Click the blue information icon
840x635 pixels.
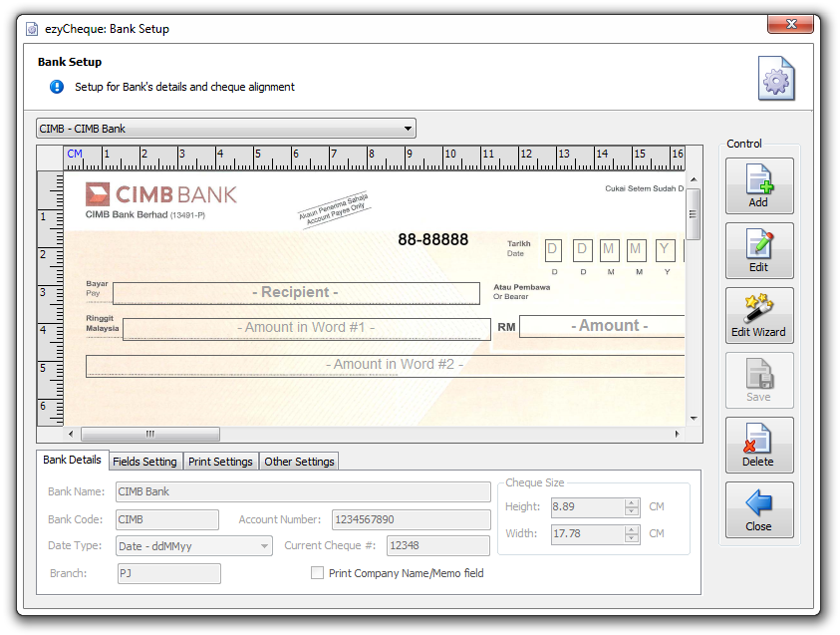click(x=57, y=87)
